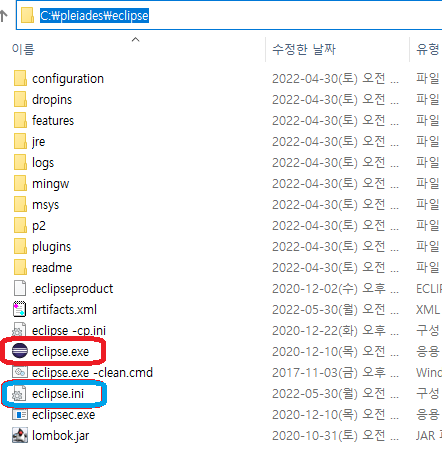The image size is (442, 451).
Task: Click the features folder icon
Action: pyautogui.click(x=20, y=120)
